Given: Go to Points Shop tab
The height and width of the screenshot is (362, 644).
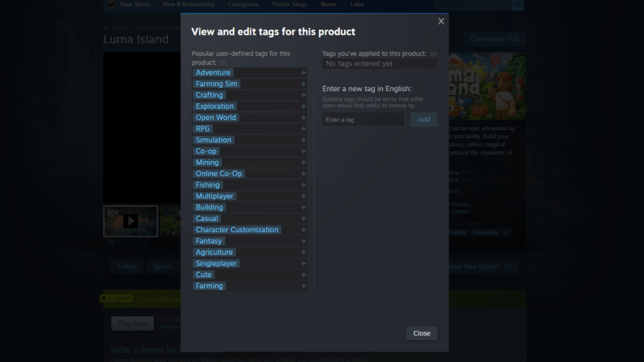Looking at the screenshot, I should pos(289,4).
